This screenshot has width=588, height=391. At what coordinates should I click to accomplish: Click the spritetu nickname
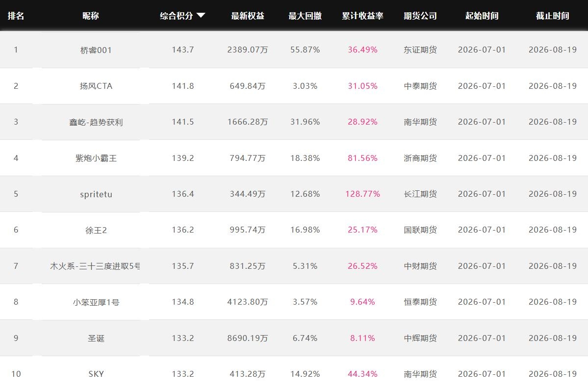[x=96, y=194]
